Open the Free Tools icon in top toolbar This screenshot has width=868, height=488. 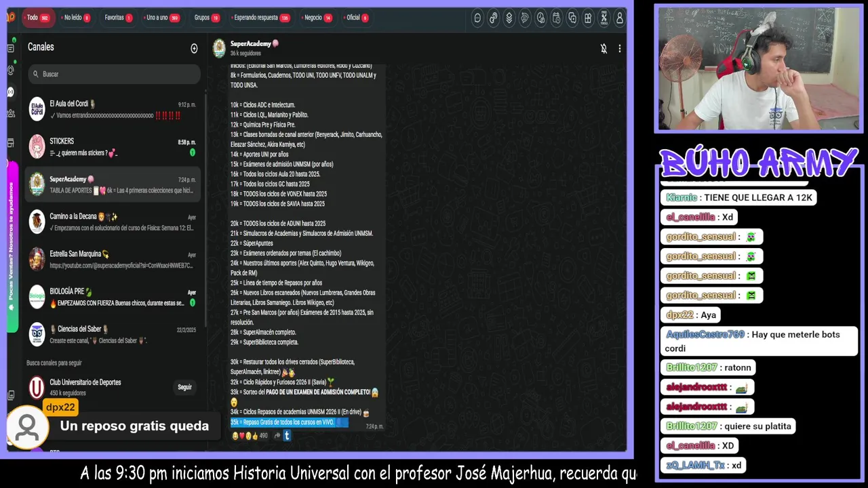604,18
